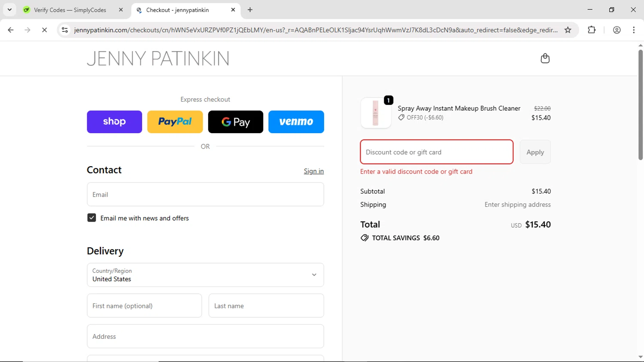Close the Verify Codes — SimplyCodes tab

pyautogui.click(x=121, y=10)
